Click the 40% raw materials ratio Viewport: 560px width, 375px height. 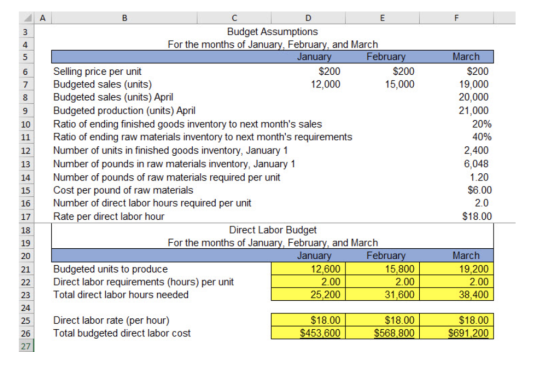pyautogui.click(x=481, y=137)
